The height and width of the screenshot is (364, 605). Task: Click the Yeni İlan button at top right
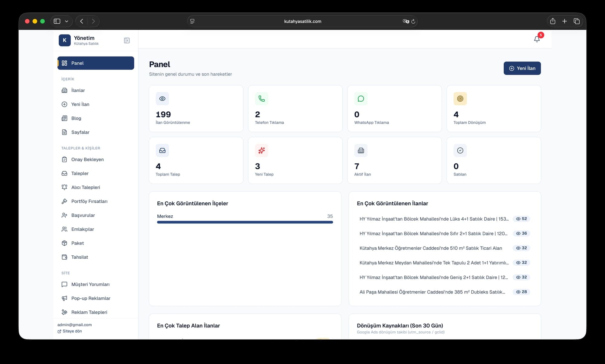522,68
